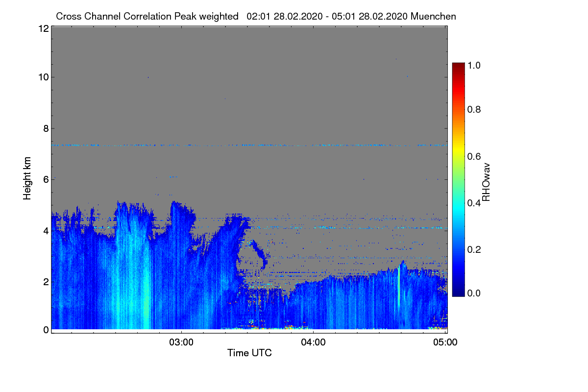
Task: Click the '05:00' time tick label
Action: (445, 343)
